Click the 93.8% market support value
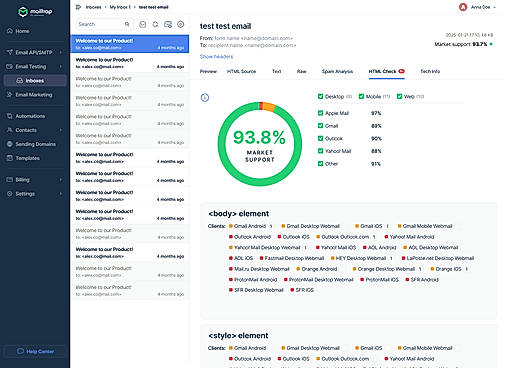This screenshot has height=368, width=506. point(259,137)
